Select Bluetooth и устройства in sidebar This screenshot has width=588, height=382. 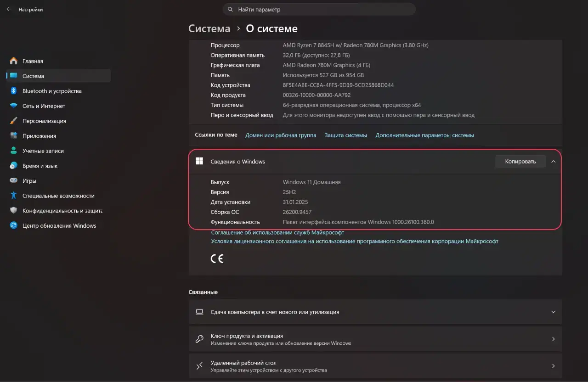coord(58,91)
